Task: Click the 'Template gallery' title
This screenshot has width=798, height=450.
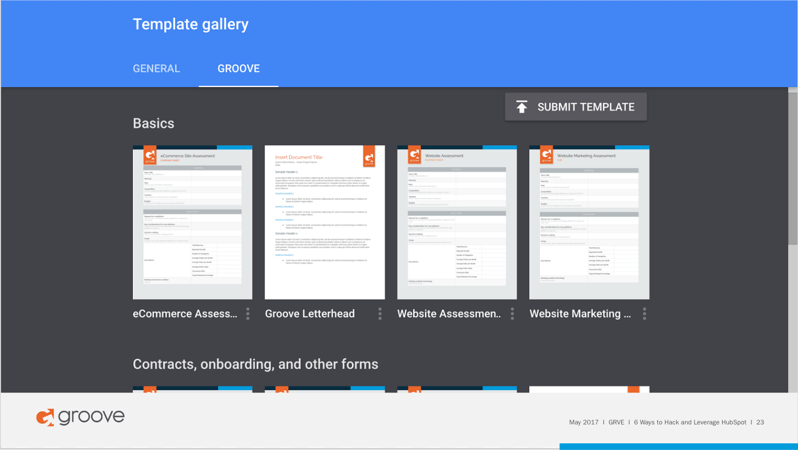Action: point(191,24)
